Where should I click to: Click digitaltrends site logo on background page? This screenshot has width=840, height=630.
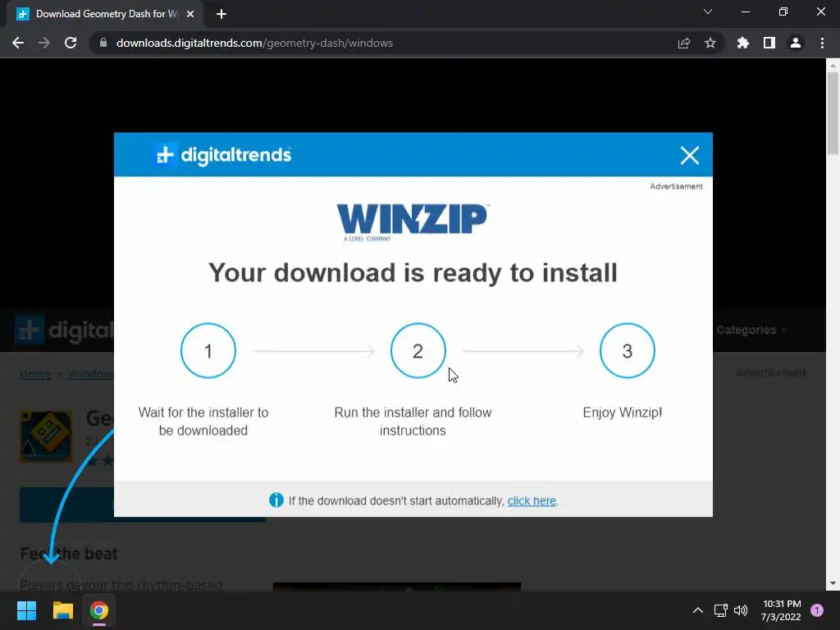pos(64,330)
